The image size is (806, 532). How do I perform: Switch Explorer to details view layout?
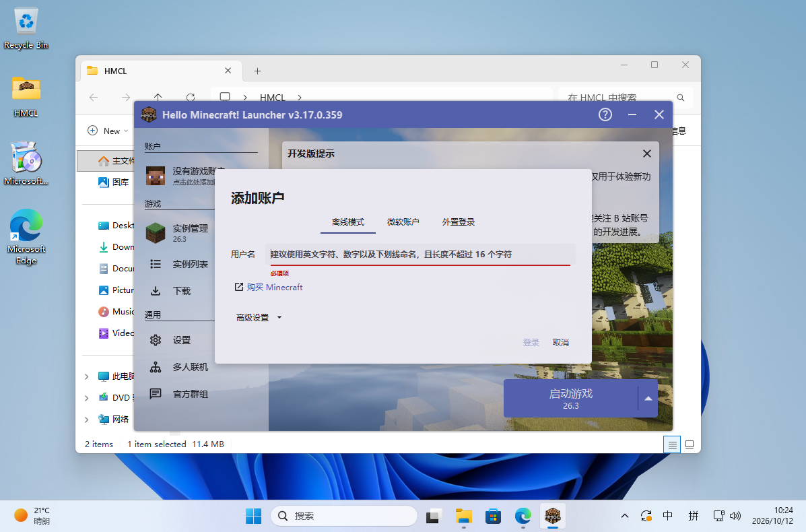pyautogui.click(x=672, y=444)
